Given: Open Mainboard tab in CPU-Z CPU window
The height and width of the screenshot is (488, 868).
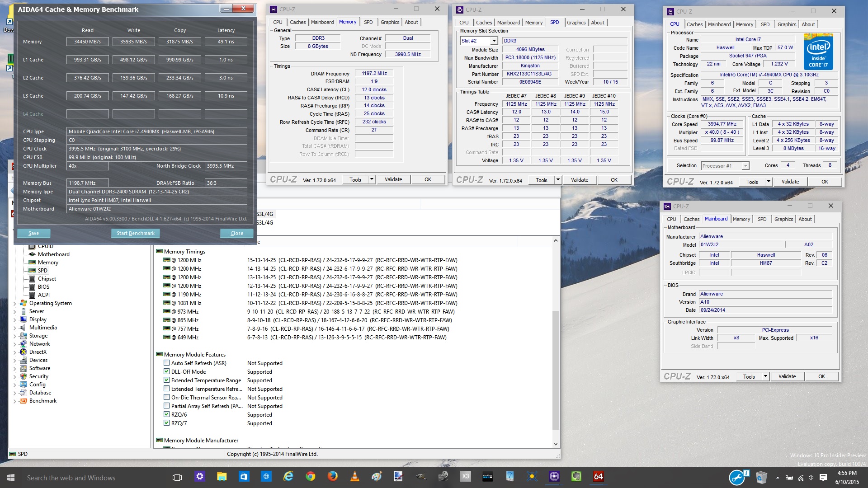Looking at the screenshot, I should click(719, 24).
